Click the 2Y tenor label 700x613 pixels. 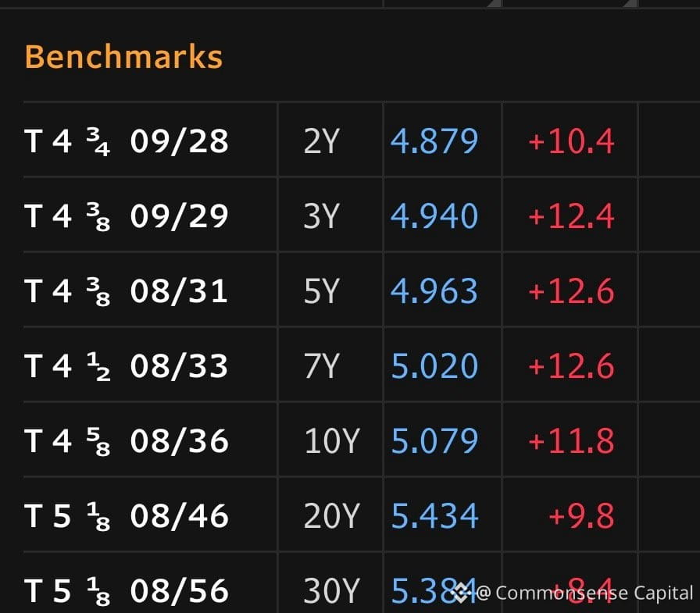coord(322,141)
